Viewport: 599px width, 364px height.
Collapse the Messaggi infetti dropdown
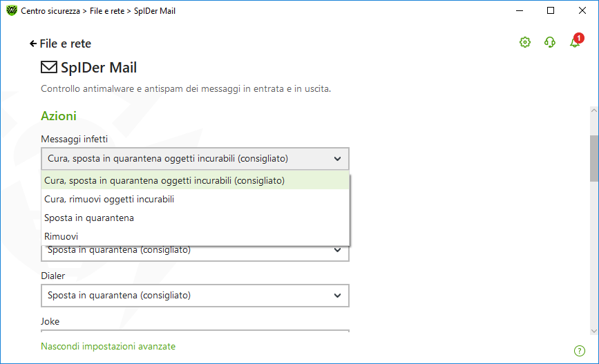(x=337, y=159)
